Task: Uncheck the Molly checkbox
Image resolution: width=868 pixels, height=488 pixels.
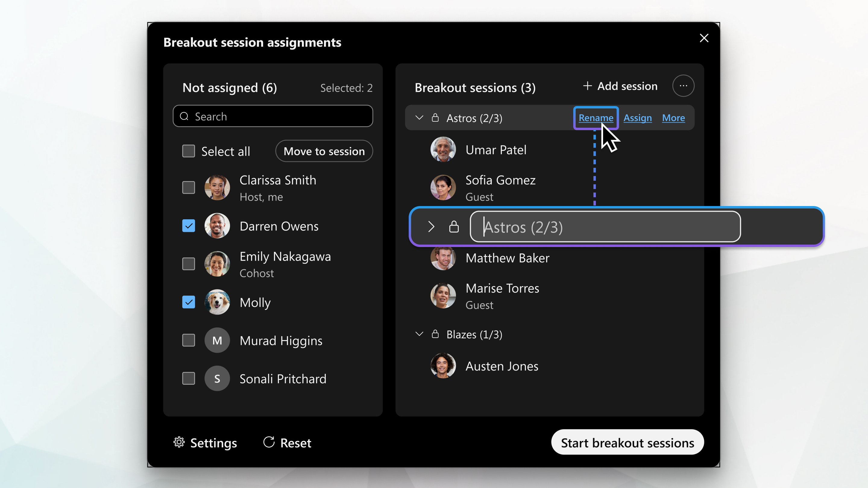Action: (188, 302)
